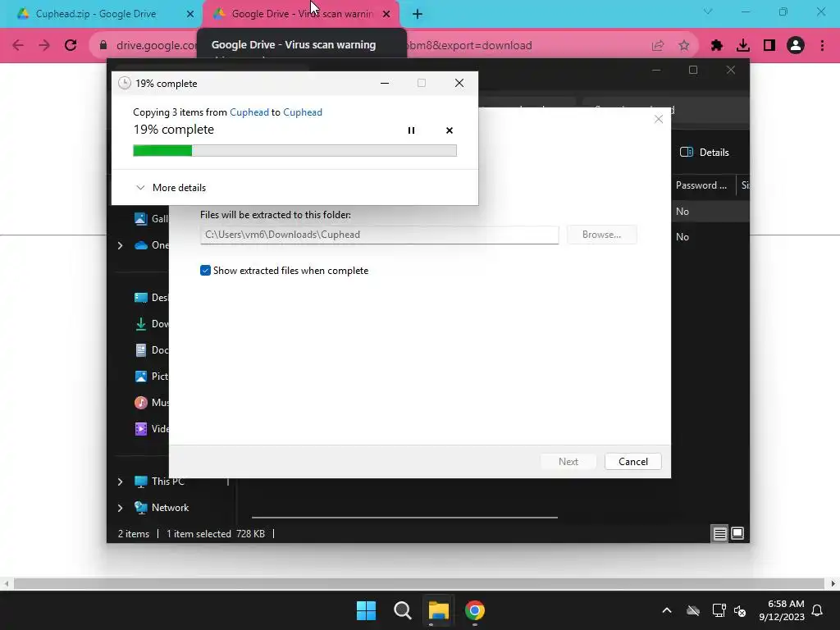Open Videos folder icon in sidebar

click(x=141, y=428)
